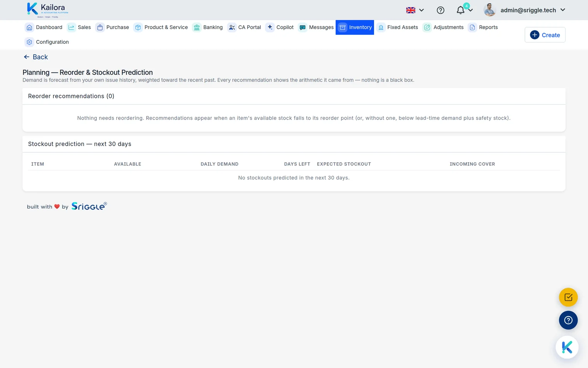Image resolution: width=588 pixels, height=368 pixels.
Task: Open the notifications bell icon
Action: 460,10
